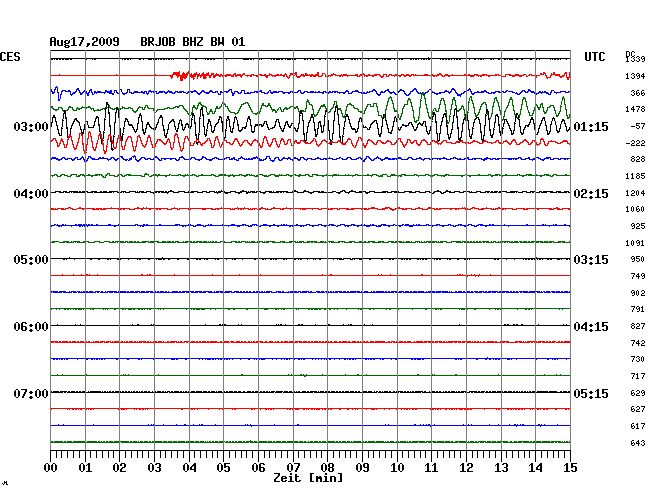Image resolution: width=650 pixels, height=494 pixels.
Task: Click the "UTC" column header
Action: click(595, 57)
